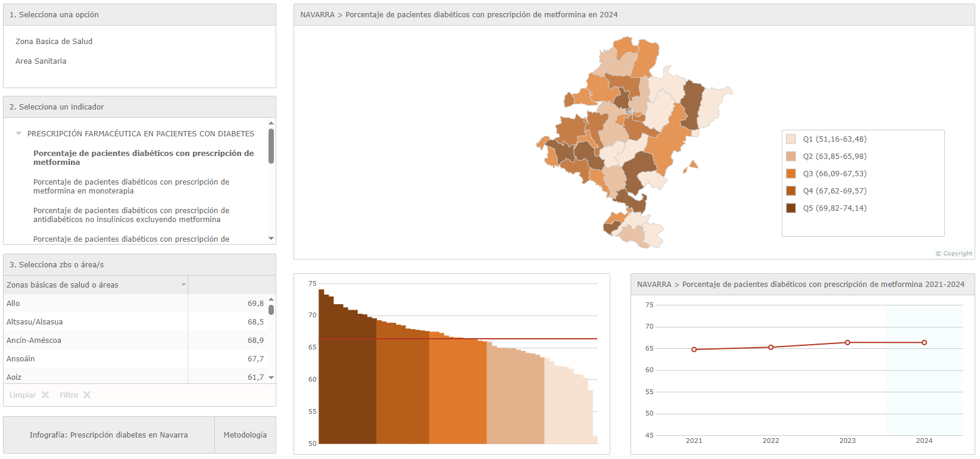Open Infografía: Prescripción diabetes en Navarra
980x459 pixels.
coord(109,435)
